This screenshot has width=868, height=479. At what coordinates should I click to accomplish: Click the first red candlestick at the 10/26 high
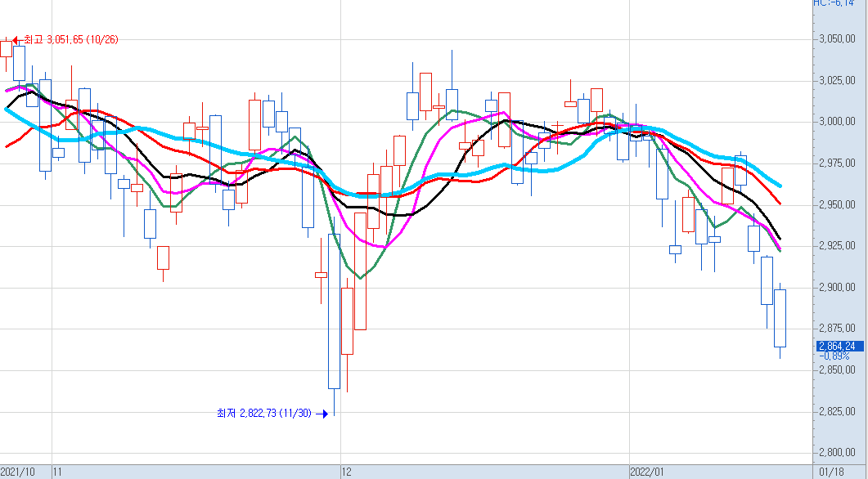pos(6,49)
